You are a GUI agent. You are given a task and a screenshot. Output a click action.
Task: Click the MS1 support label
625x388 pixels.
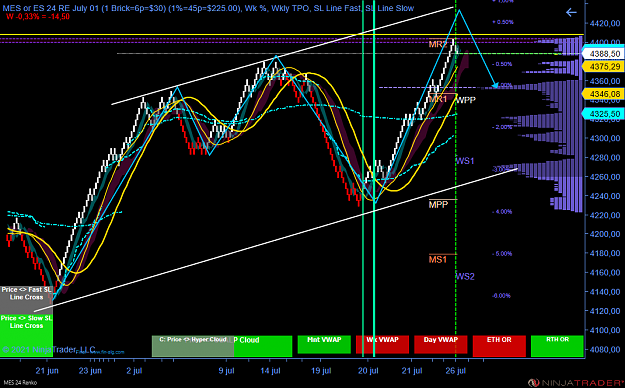(438, 260)
